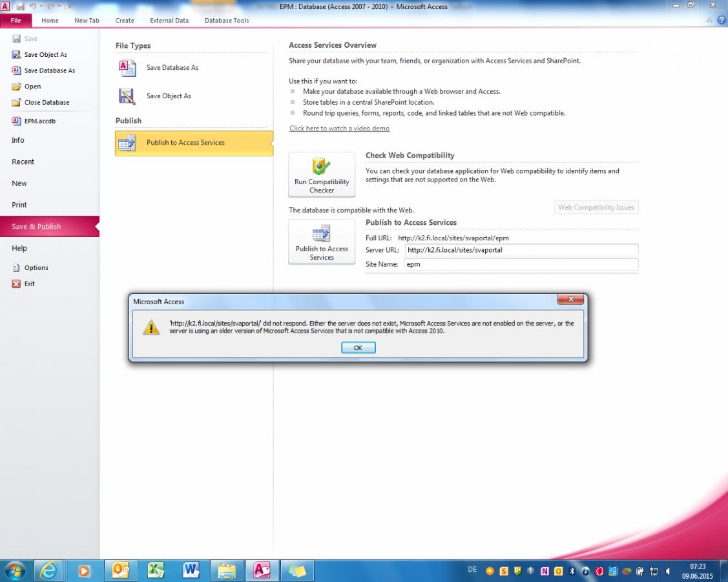The width and height of the screenshot is (728, 582).
Task: Open Windows Explorer from the taskbar
Action: pyautogui.click(x=227, y=570)
